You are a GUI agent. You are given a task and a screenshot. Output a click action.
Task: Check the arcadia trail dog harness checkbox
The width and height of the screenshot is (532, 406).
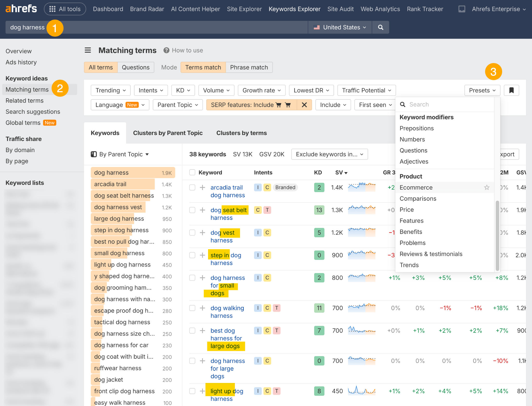192,187
